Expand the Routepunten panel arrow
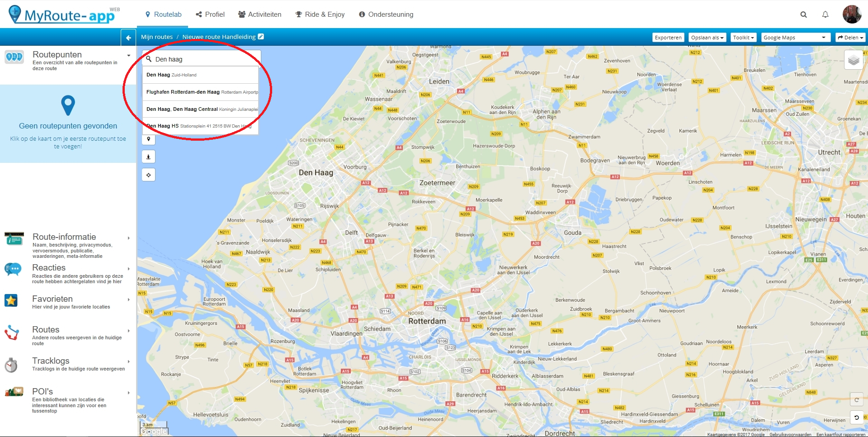Viewport: 868px width, 437px height. [129, 56]
